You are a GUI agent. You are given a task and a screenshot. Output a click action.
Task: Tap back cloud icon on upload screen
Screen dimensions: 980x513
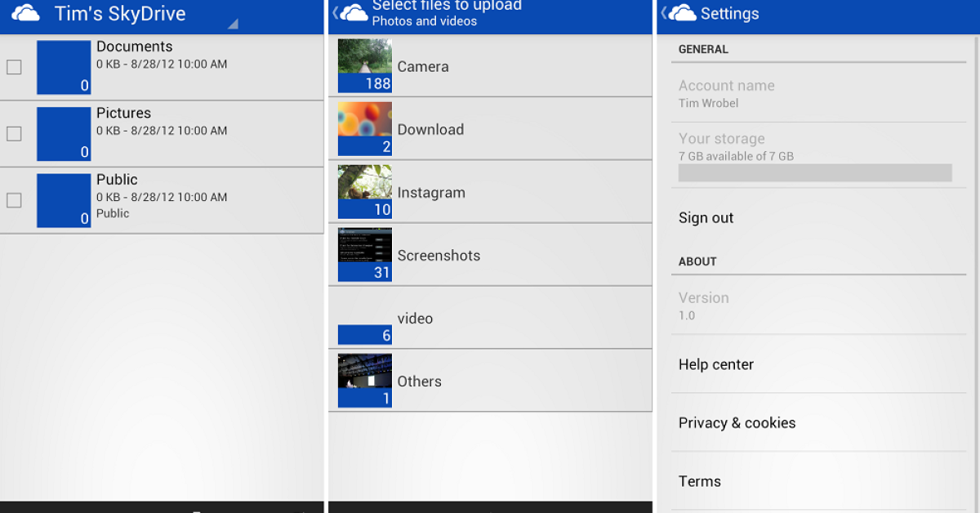351,13
